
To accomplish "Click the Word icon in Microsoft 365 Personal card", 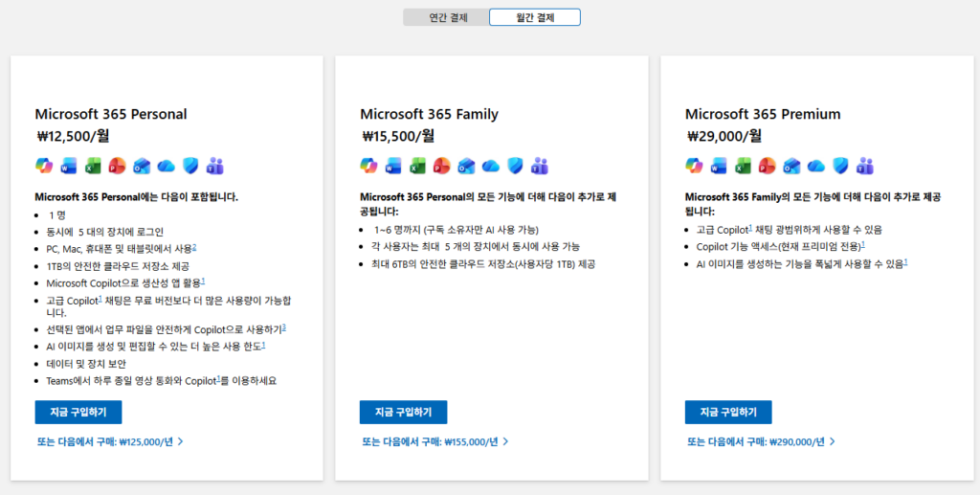I will [68, 166].
